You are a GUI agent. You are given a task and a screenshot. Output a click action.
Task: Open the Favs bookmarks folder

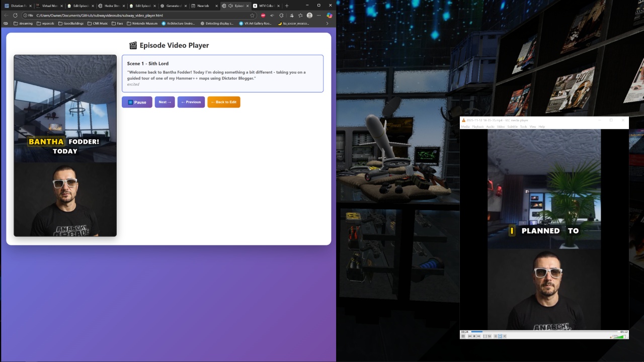tap(117, 23)
